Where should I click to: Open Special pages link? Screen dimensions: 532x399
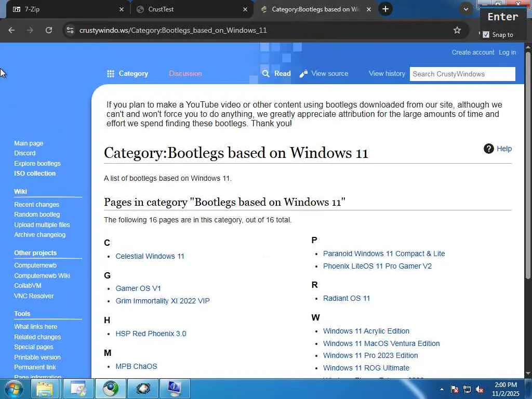pos(34,347)
